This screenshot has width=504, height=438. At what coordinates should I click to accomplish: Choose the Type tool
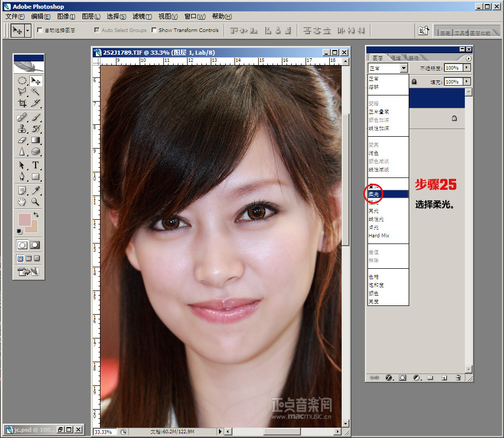(36, 165)
